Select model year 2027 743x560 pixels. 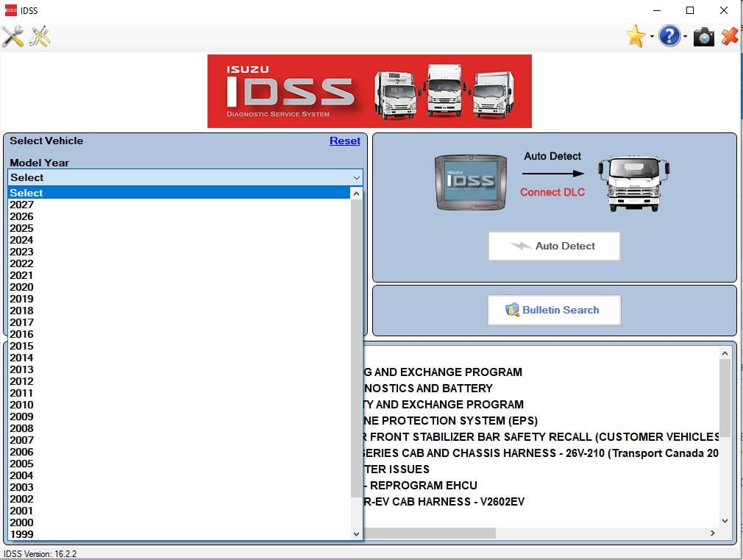coord(179,205)
